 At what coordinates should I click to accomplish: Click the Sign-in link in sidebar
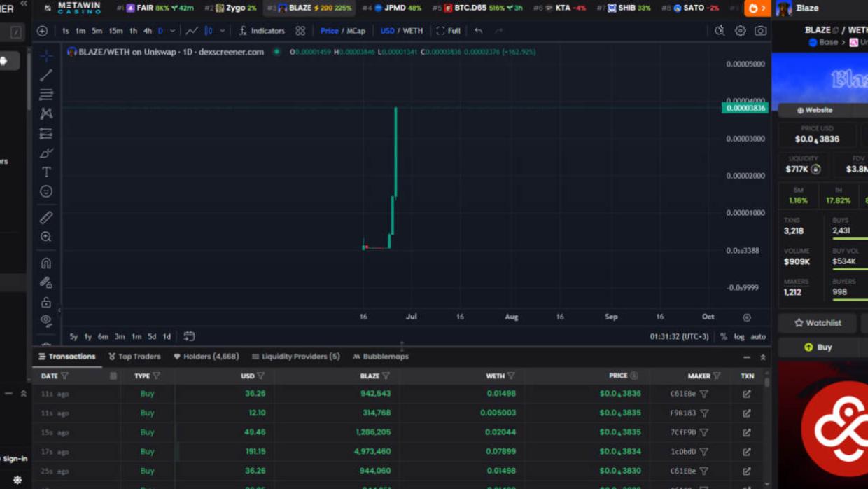pos(15,459)
